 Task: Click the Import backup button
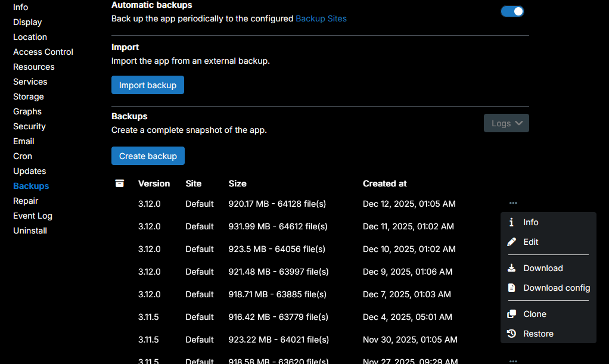point(148,85)
